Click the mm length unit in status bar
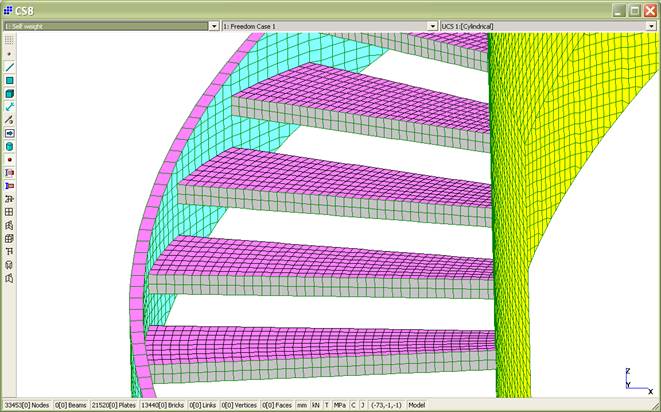661x412 pixels. click(x=300, y=405)
